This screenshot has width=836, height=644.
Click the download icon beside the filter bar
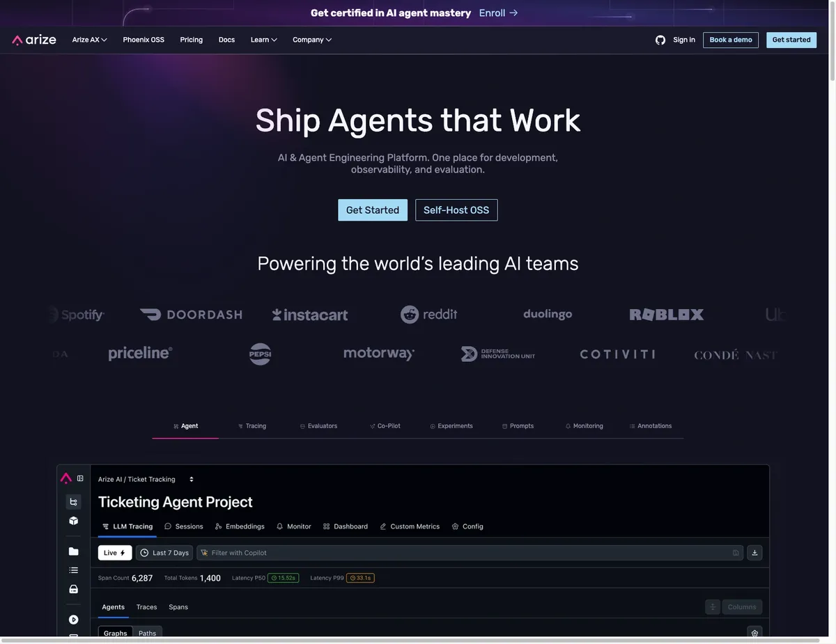754,553
